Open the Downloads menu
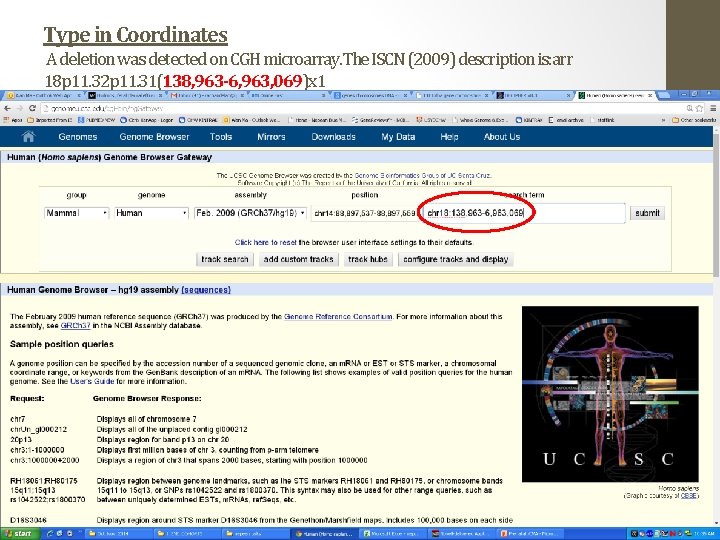 pos(333,137)
